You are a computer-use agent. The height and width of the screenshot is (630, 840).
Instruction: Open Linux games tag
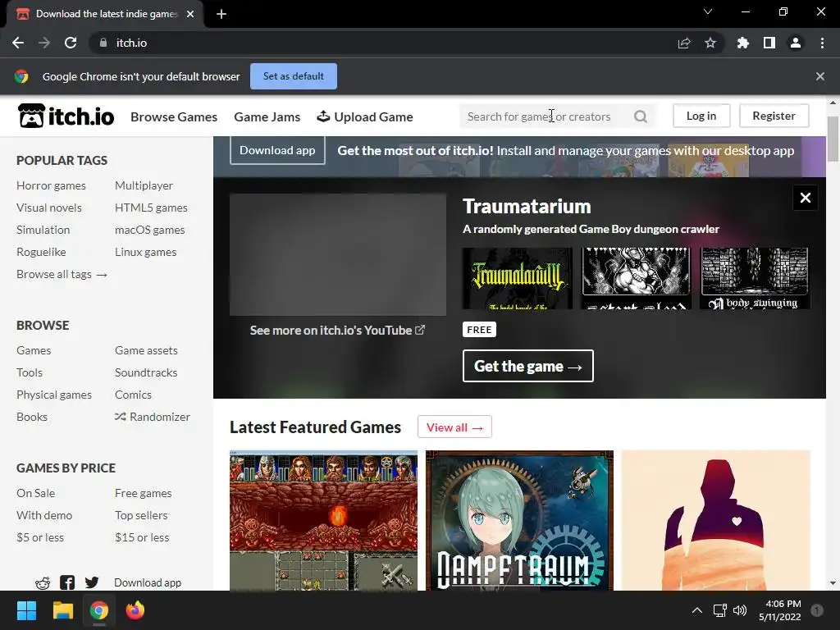point(145,252)
